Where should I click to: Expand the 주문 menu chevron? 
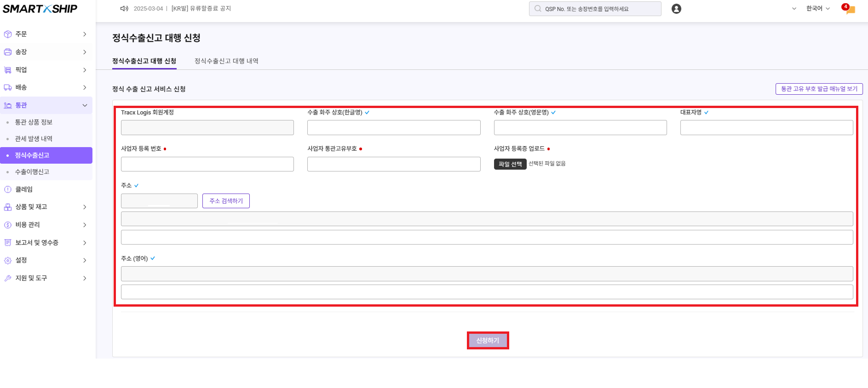[85, 34]
